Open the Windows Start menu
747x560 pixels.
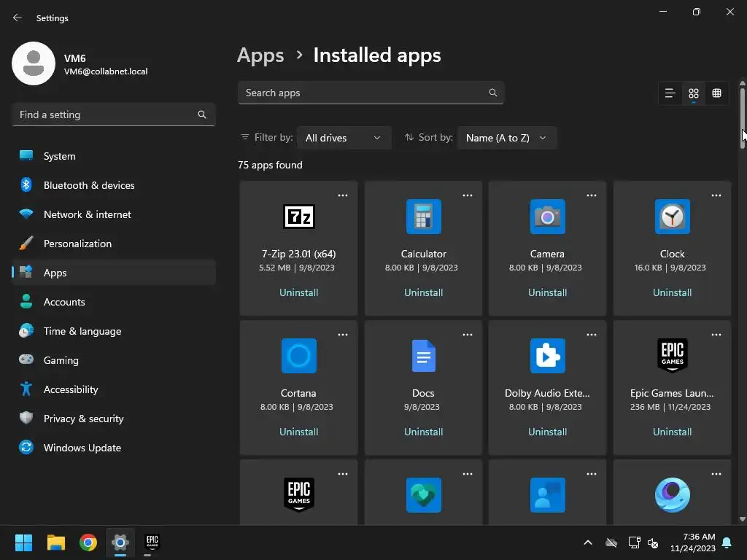(23, 542)
